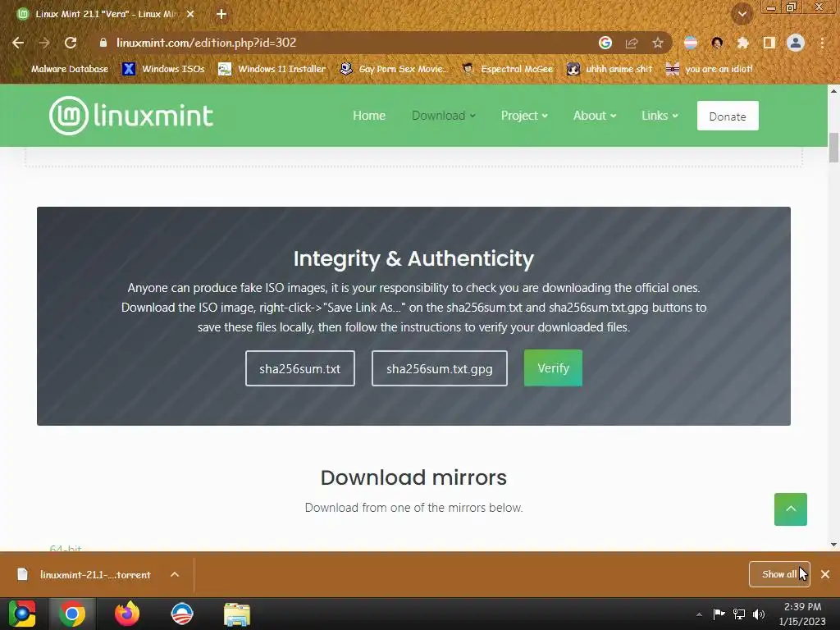Open the Espectral McGee bookmark
This screenshot has height=630, width=840.
pyautogui.click(x=507, y=69)
